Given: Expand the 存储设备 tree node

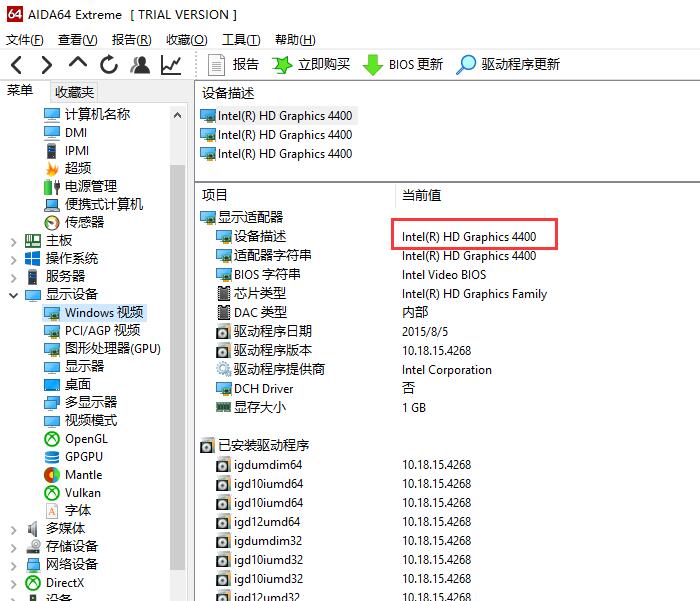Looking at the screenshot, I should point(13,548).
